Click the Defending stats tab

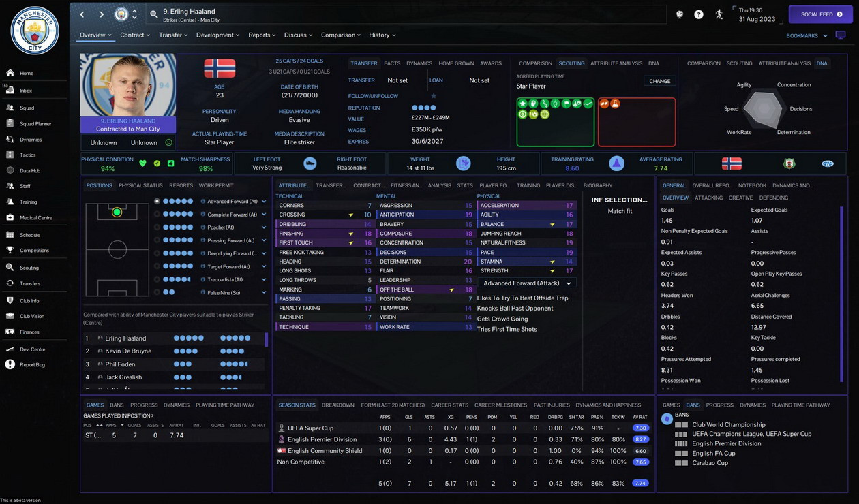pos(774,198)
